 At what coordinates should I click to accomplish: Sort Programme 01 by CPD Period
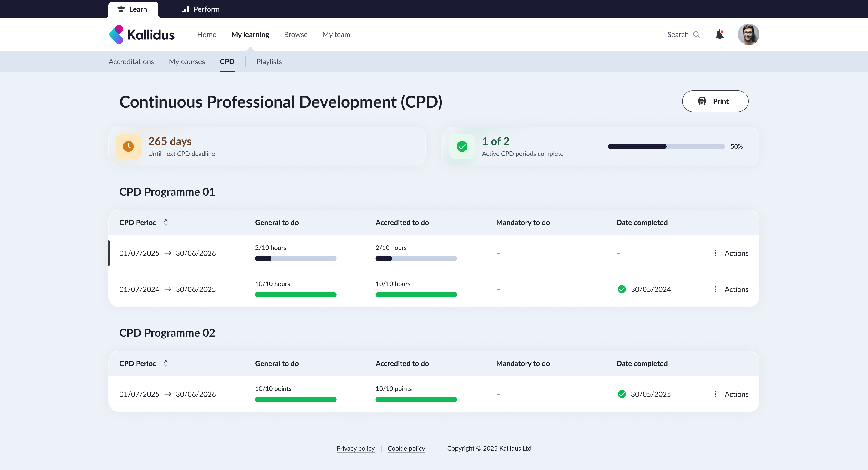(x=166, y=222)
